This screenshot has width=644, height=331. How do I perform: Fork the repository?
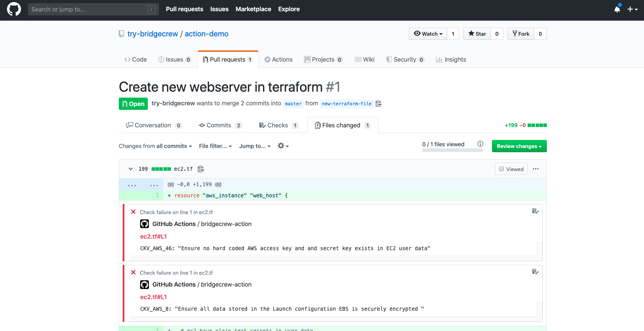click(521, 34)
